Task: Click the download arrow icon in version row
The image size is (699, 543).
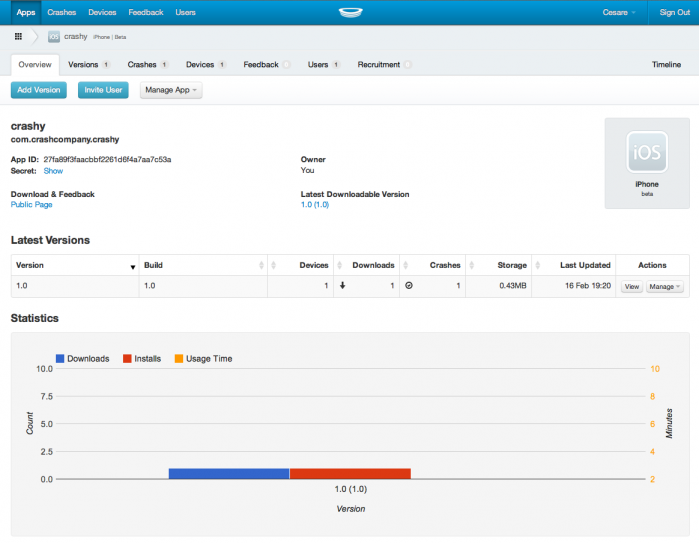Action: (343, 286)
